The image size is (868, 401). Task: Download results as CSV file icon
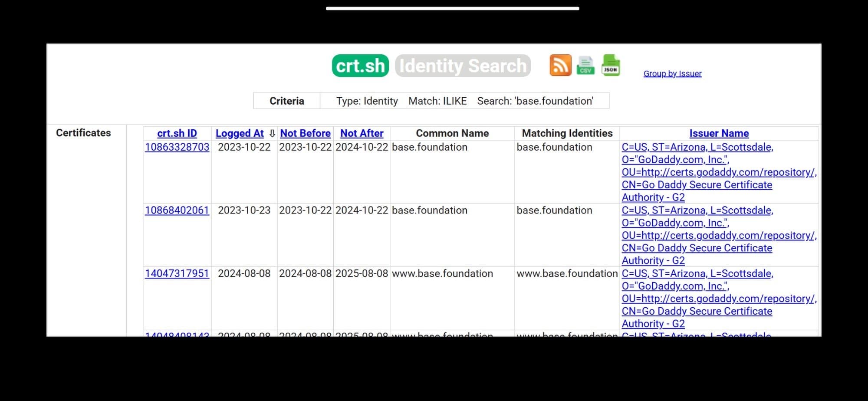585,66
